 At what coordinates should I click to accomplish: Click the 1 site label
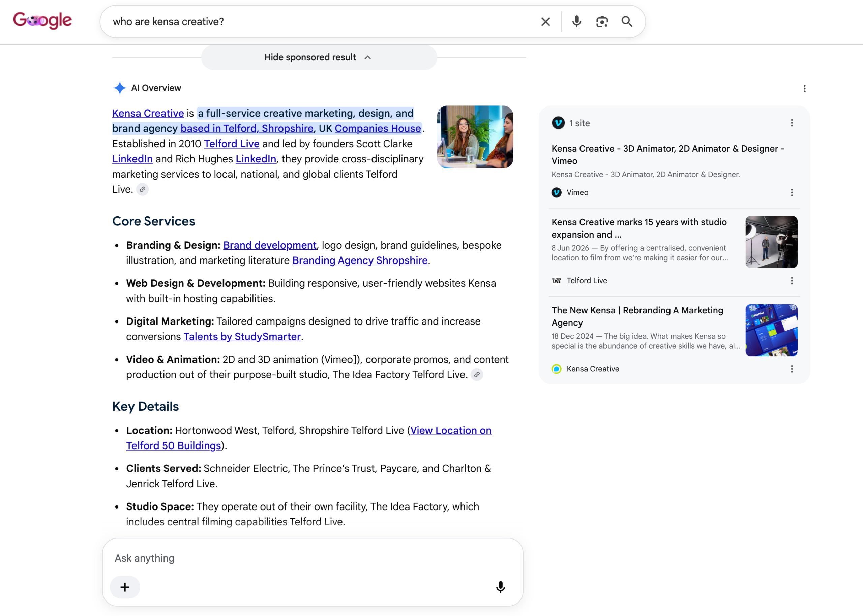579,123
